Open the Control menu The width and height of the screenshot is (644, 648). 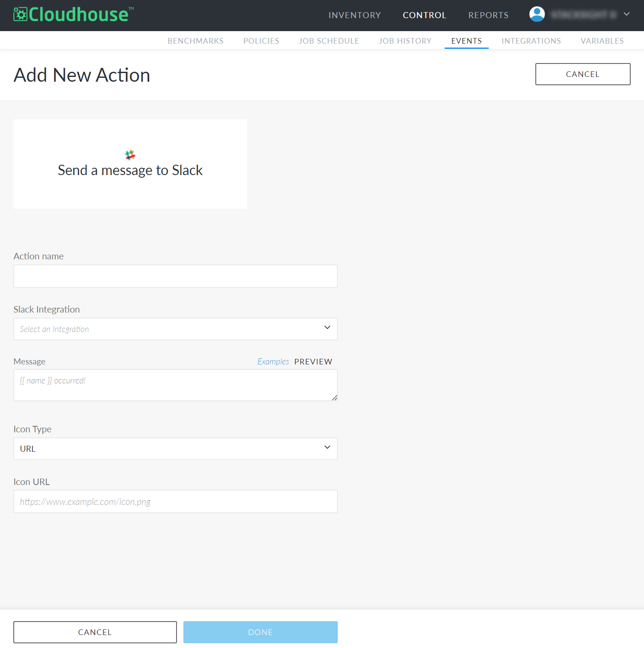(424, 15)
